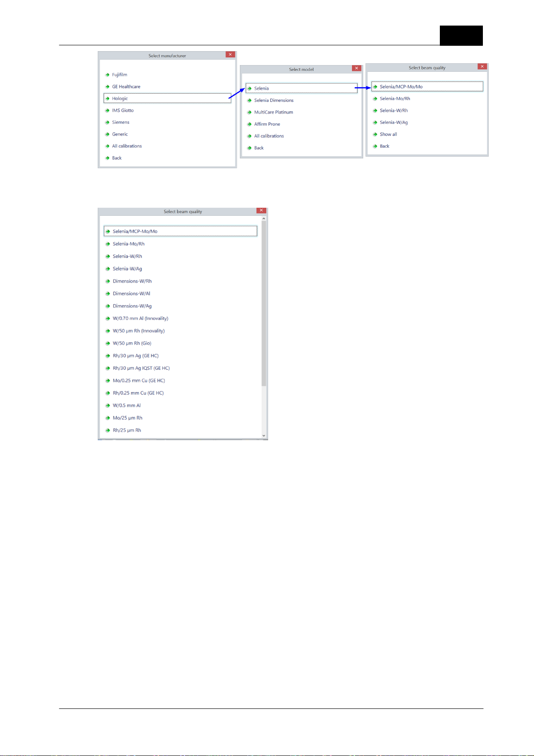Click arrow icon beside Selenia-W/Ag in scrollable list
Image resolution: width=534 pixels, height=756 pixels.
point(108,269)
